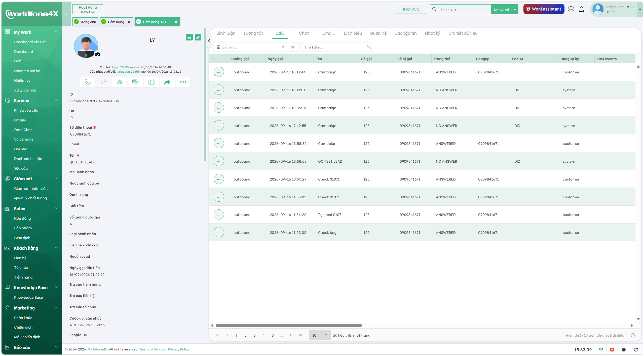Toggle the green eye view icon
This screenshot has height=356, width=644.
coord(189,37)
